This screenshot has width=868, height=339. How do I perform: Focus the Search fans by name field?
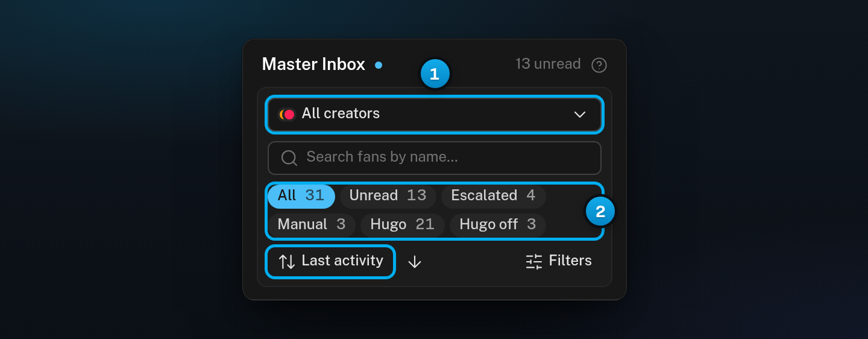[x=435, y=158]
